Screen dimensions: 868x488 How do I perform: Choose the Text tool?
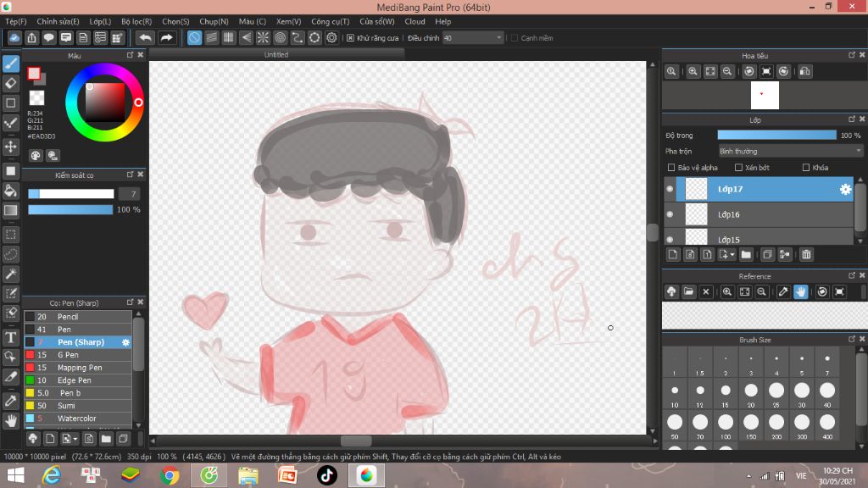click(11, 337)
